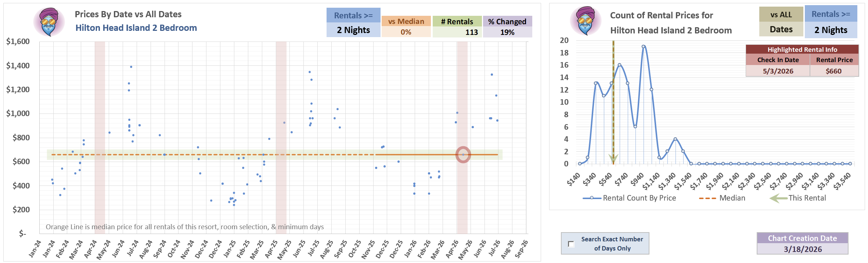Click the green This Rental arrow in legend

click(x=779, y=198)
